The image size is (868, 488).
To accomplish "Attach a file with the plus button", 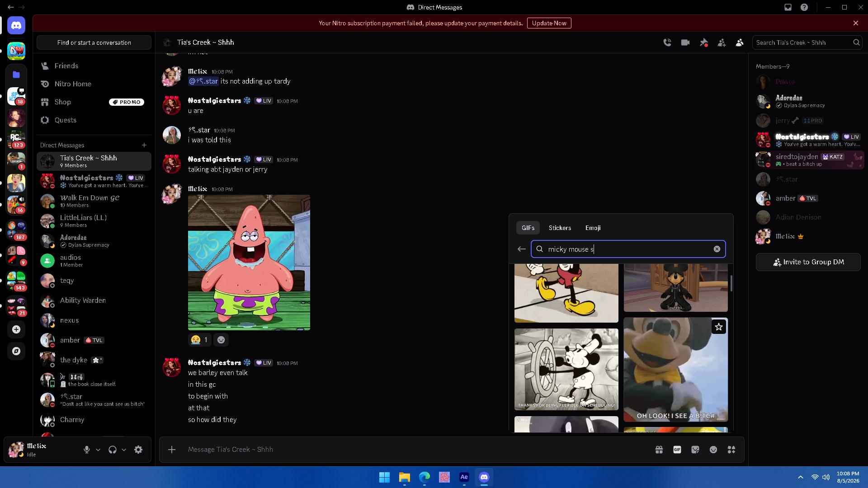I will coord(172,450).
